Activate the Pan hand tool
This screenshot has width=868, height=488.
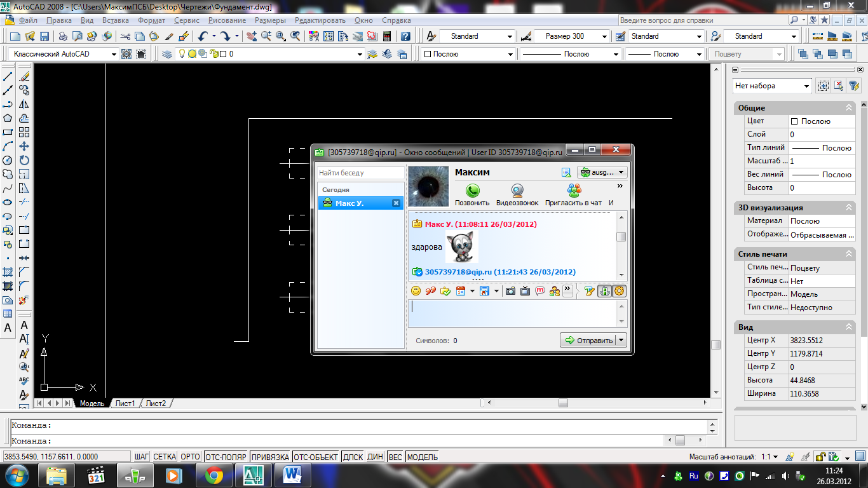point(252,36)
